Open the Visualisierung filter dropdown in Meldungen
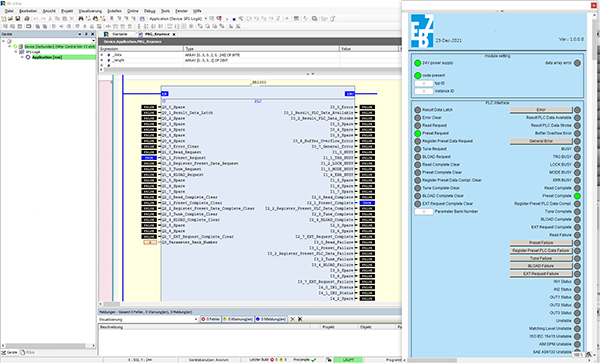This screenshot has height=363, width=600. (x=196, y=319)
